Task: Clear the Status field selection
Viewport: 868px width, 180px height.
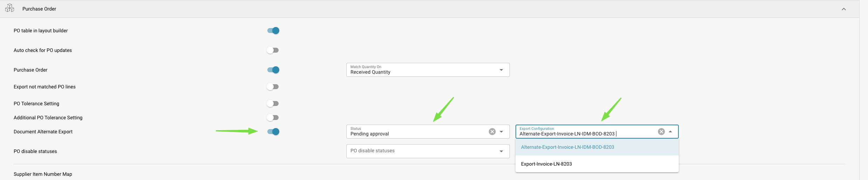Action: pos(492,132)
